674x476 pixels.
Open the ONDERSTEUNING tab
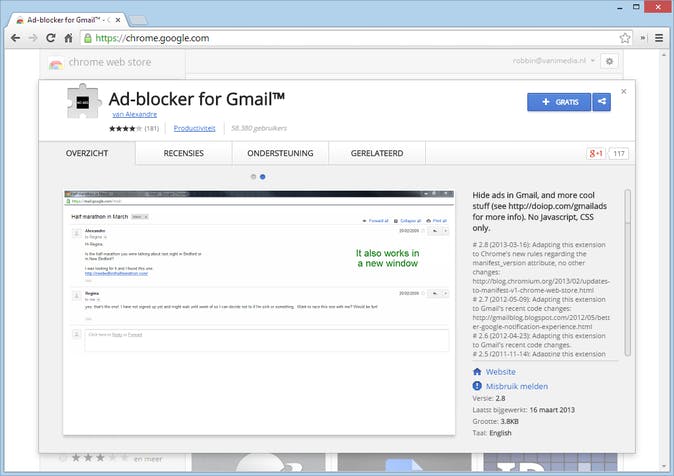280,153
